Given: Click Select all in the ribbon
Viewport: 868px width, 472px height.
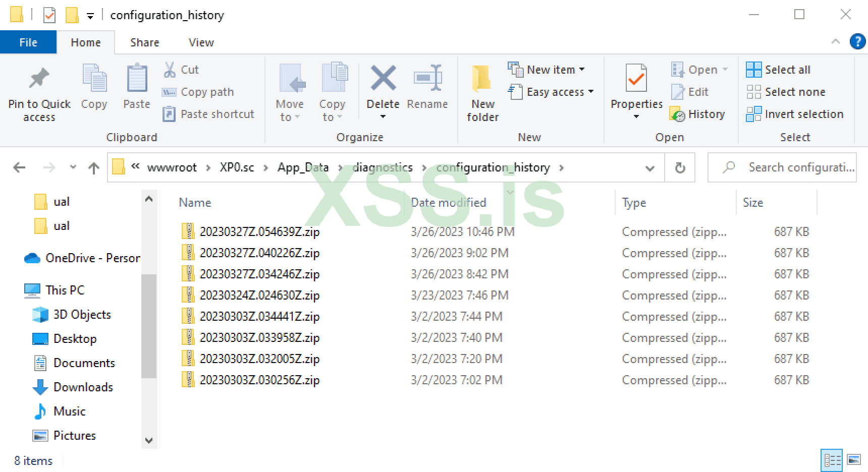Looking at the screenshot, I should coord(778,70).
